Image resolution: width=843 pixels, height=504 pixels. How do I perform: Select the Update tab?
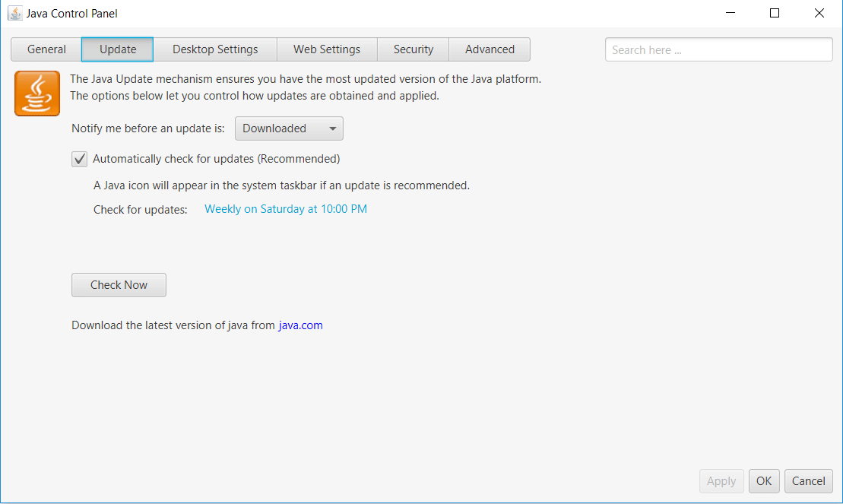tap(117, 49)
